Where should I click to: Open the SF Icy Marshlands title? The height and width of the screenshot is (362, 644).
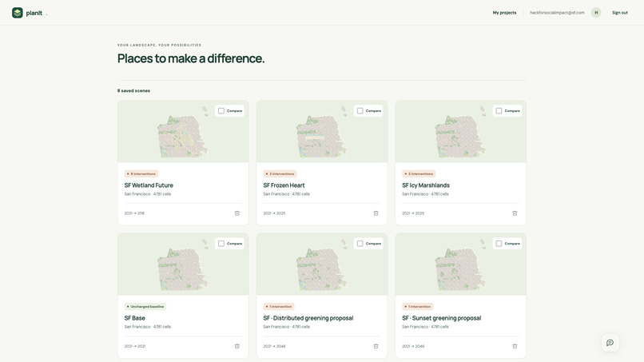(426, 185)
